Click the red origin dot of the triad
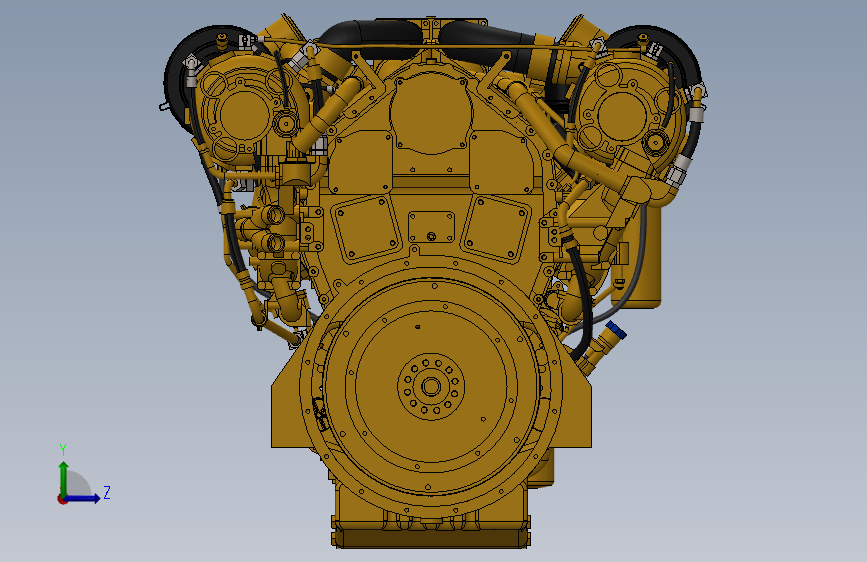867x562 pixels. tap(62, 499)
